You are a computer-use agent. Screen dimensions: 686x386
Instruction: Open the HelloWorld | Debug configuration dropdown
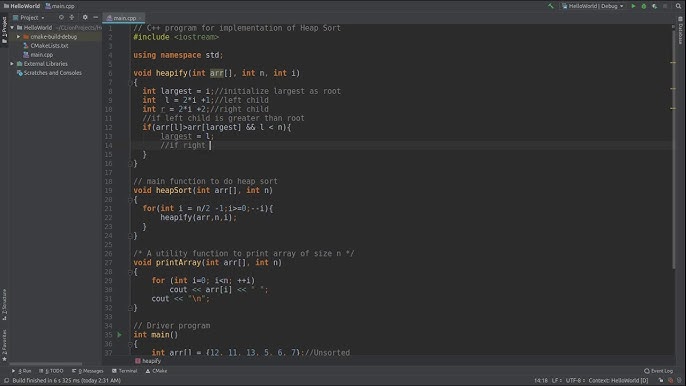592,6
